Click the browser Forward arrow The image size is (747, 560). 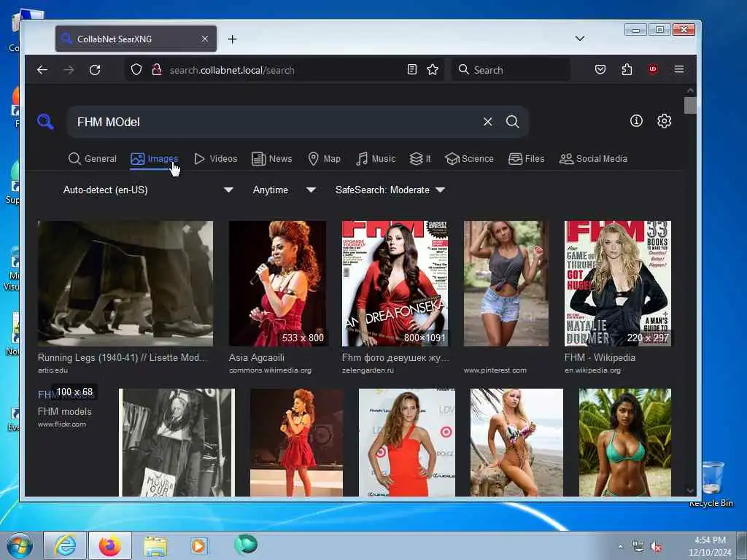click(x=69, y=70)
